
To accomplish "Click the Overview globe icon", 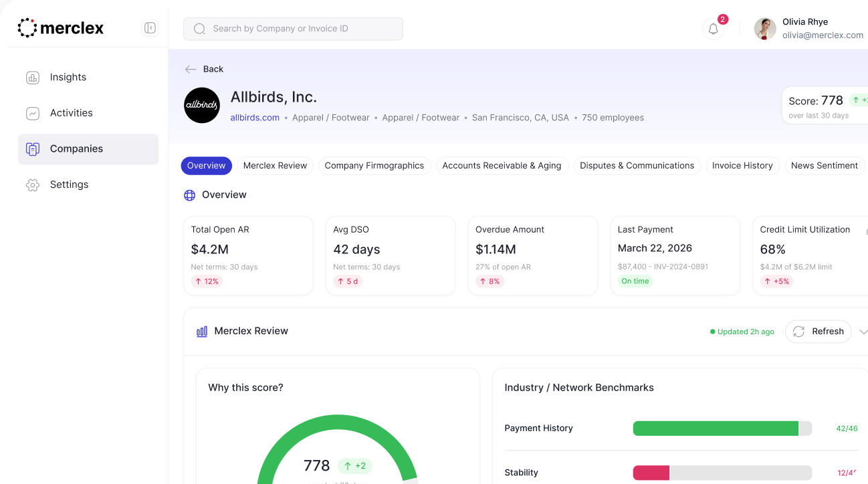I will click(190, 195).
